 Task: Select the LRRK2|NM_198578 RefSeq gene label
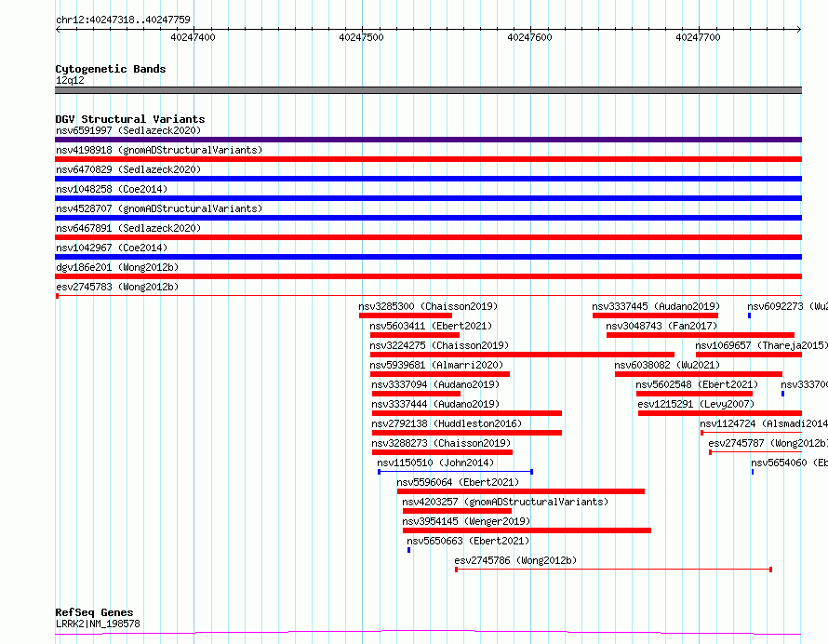click(x=98, y=624)
